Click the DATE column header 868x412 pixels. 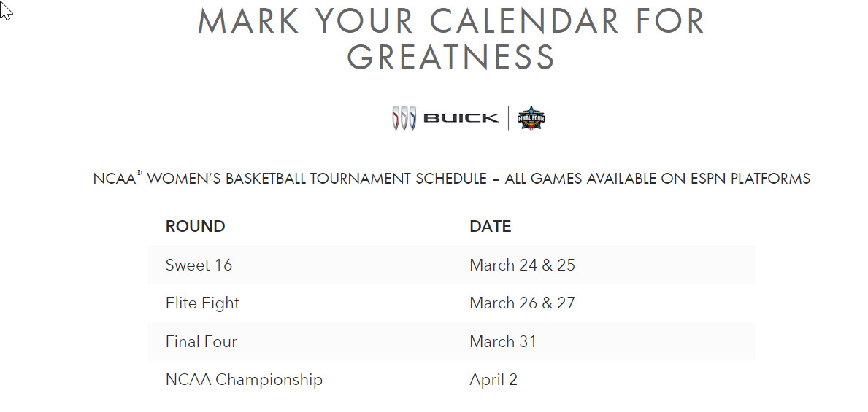(x=490, y=227)
